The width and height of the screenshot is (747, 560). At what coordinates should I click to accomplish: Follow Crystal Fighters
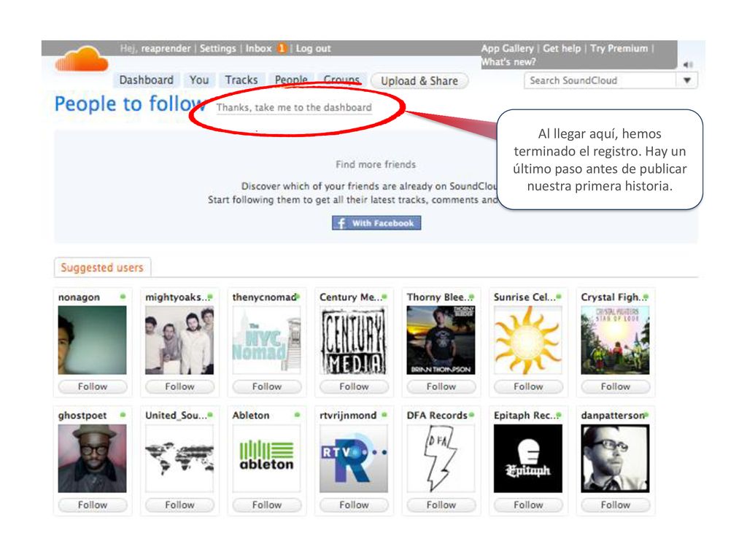tap(616, 386)
